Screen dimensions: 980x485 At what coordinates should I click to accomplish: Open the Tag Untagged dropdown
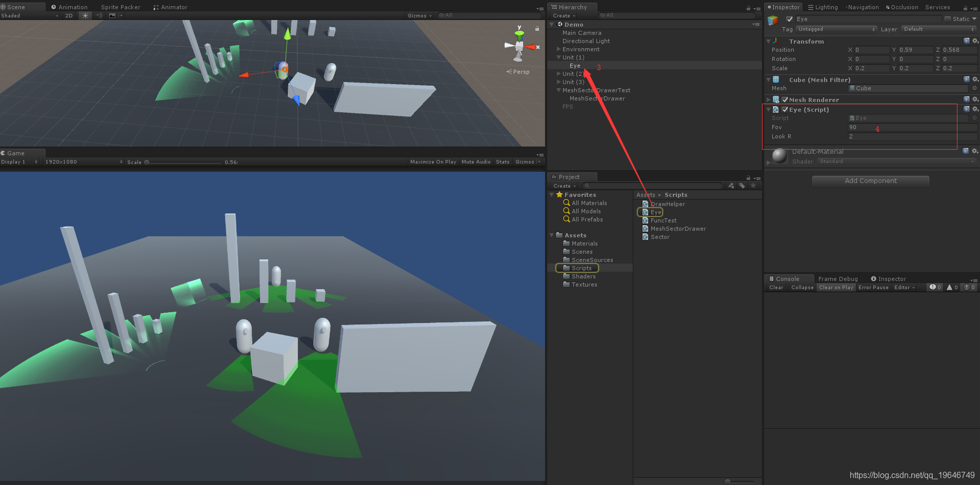click(x=836, y=29)
